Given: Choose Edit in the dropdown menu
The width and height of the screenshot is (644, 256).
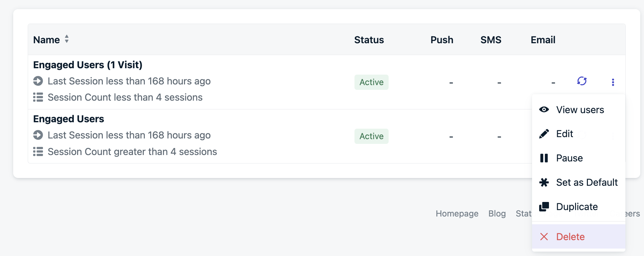Looking at the screenshot, I should coord(565,134).
